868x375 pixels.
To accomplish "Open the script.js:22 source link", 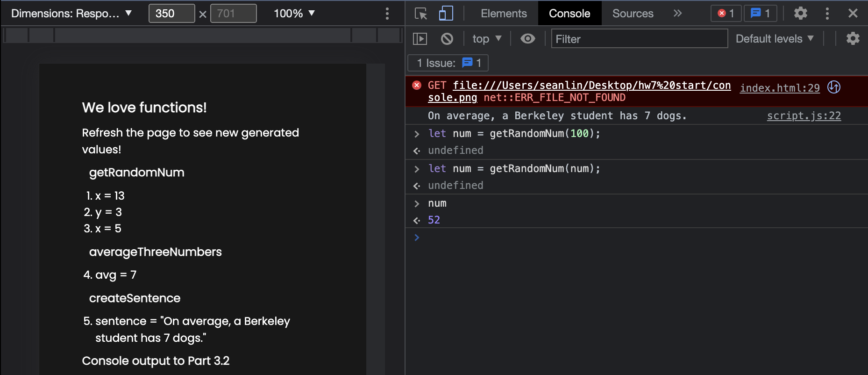I will 804,116.
